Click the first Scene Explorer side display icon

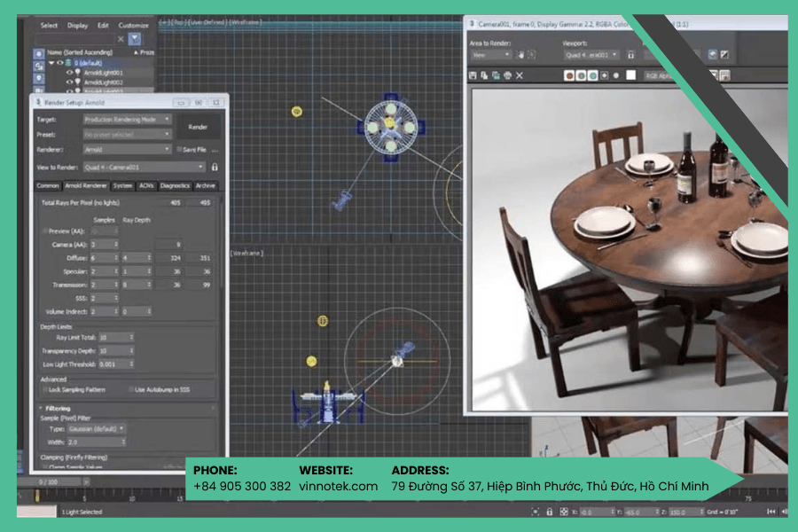39,53
